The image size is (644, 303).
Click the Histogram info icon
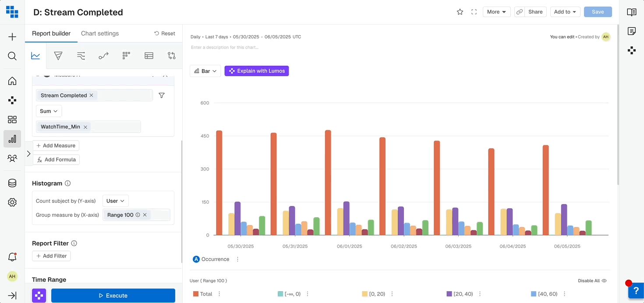click(x=68, y=183)
